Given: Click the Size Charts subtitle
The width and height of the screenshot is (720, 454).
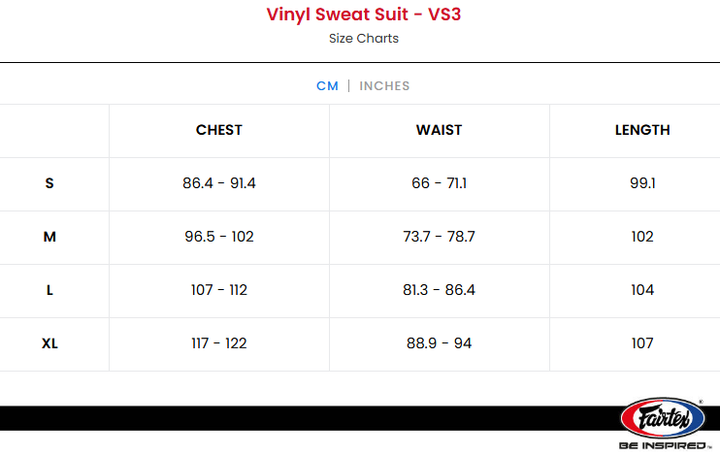Looking at the screenshot, I should (364, 39).
